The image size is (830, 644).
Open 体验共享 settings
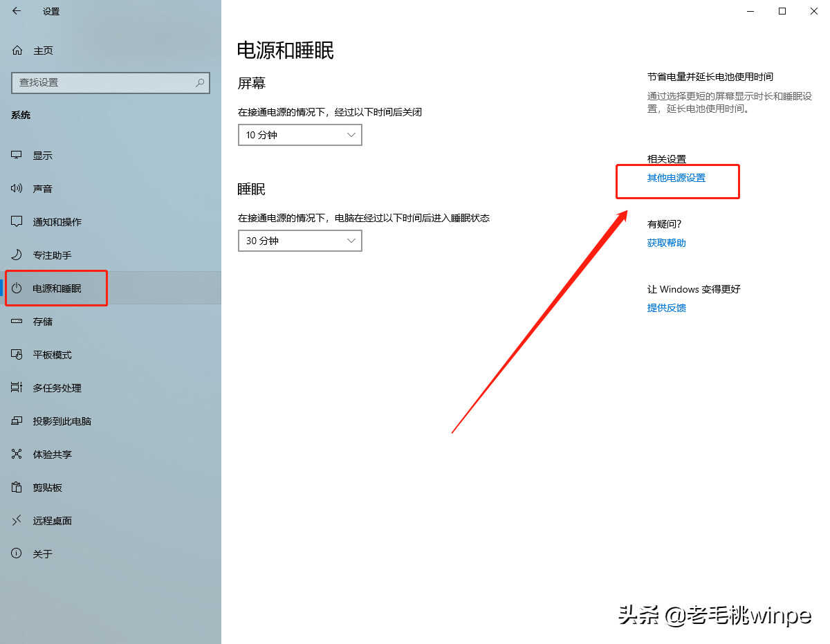[x=111, y=454]
